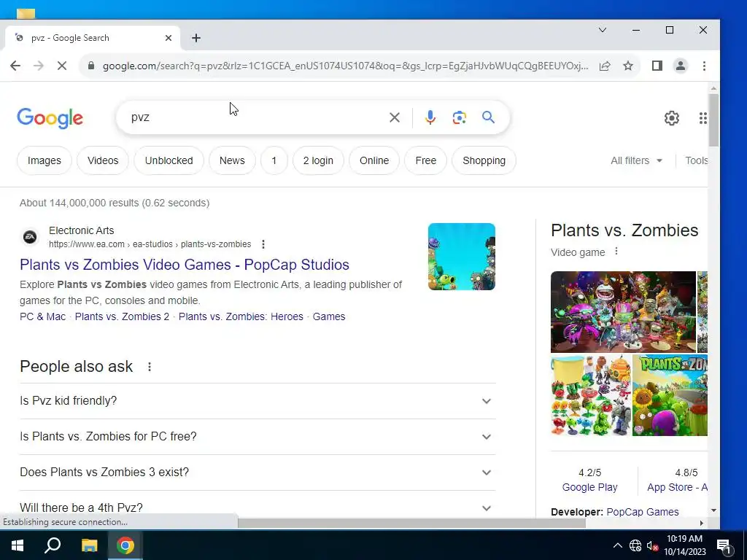The width and height of the screenshot is (747, 560).
Task: Open the EA result thumbnail image
Action: point(461,257)
